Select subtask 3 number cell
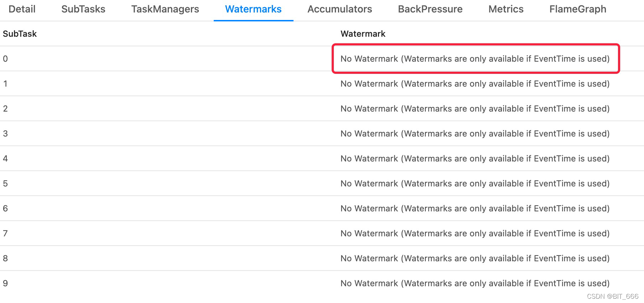This screenshot has height=303, width=644. coord(5,134)
